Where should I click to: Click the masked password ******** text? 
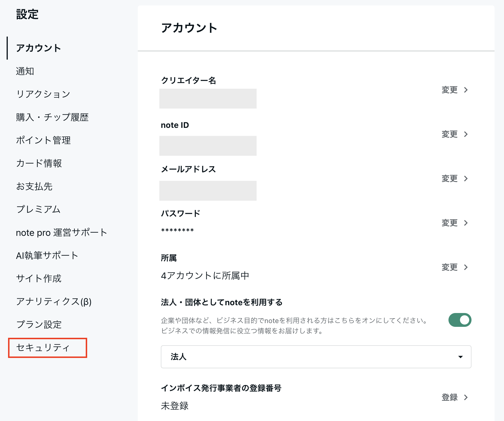177,230
